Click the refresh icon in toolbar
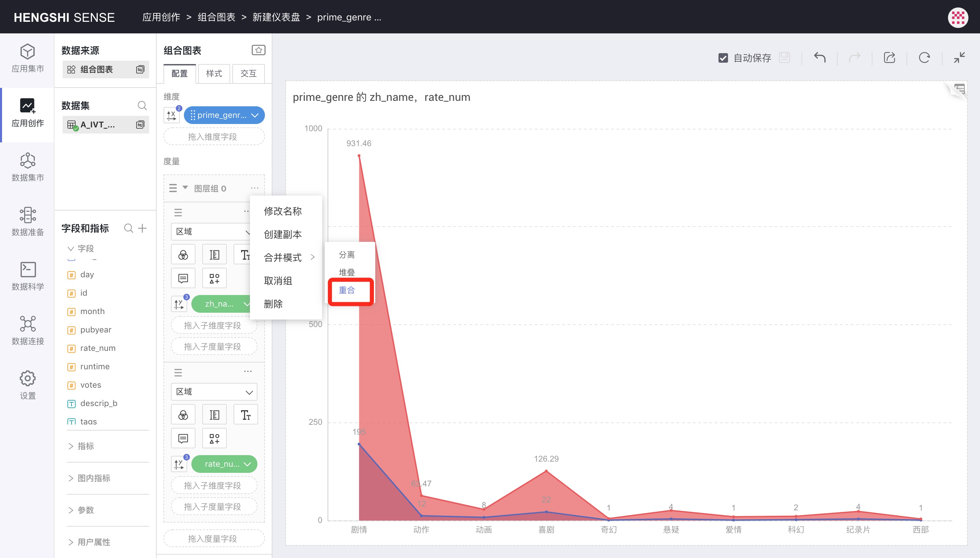 click(924, 58)
